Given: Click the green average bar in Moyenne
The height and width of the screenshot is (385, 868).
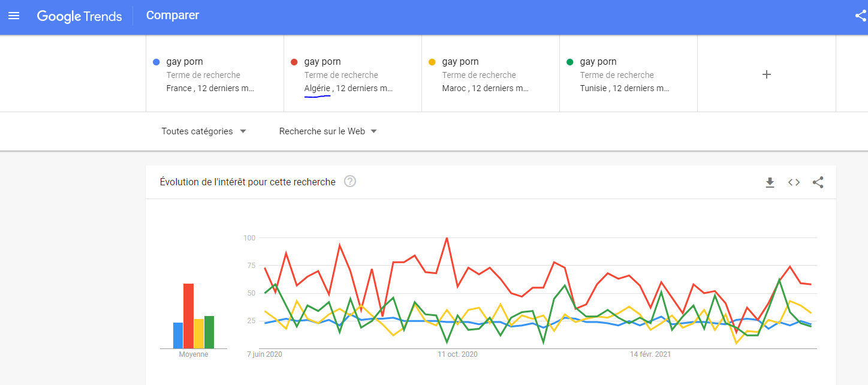Looking at the screenshot, I should 209,332.
